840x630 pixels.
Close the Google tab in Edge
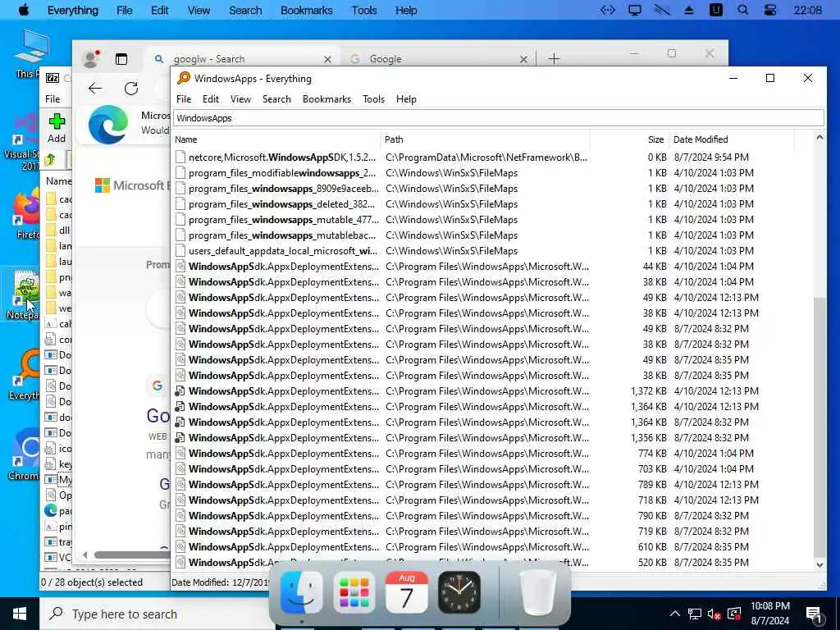(523, 59)
